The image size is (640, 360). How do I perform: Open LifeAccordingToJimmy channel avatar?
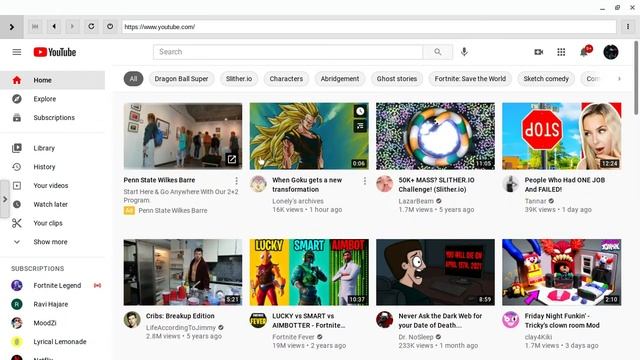click(132, 320)
